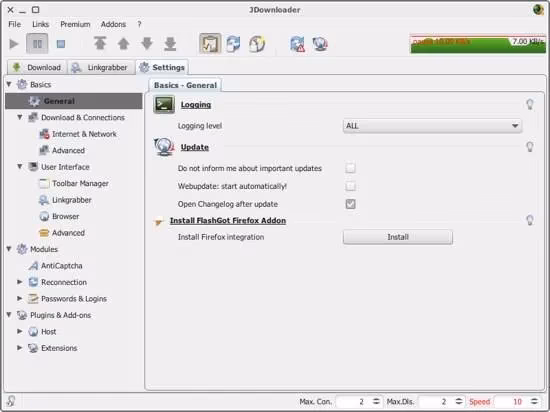Image resolution: width=550 pixels, height=412 pixels.
Task: Expand the Passwords & Logins node
Action: click(20, 298)
